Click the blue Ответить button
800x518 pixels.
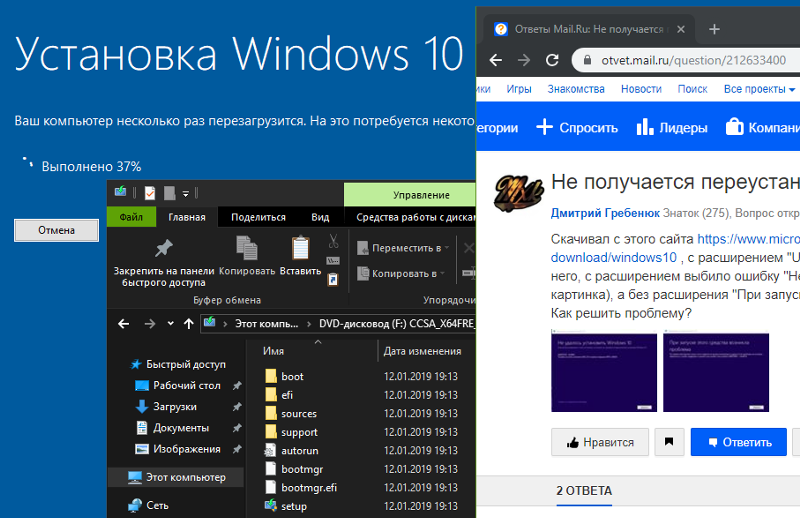click(x=739, y=442)
